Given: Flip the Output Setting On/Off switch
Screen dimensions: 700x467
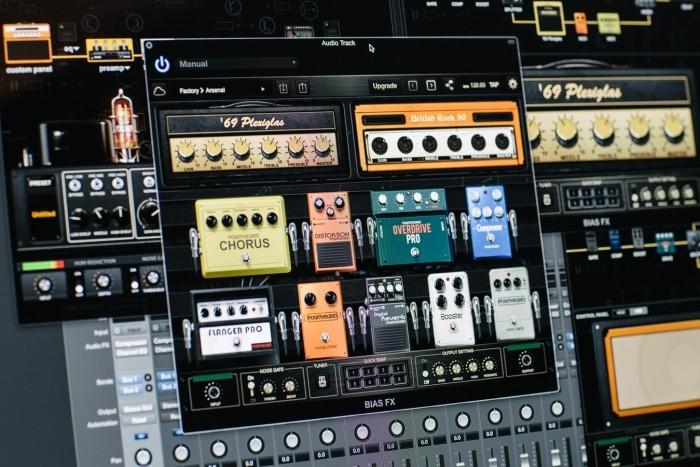Looking at the screenshot, I should (425, 370).
